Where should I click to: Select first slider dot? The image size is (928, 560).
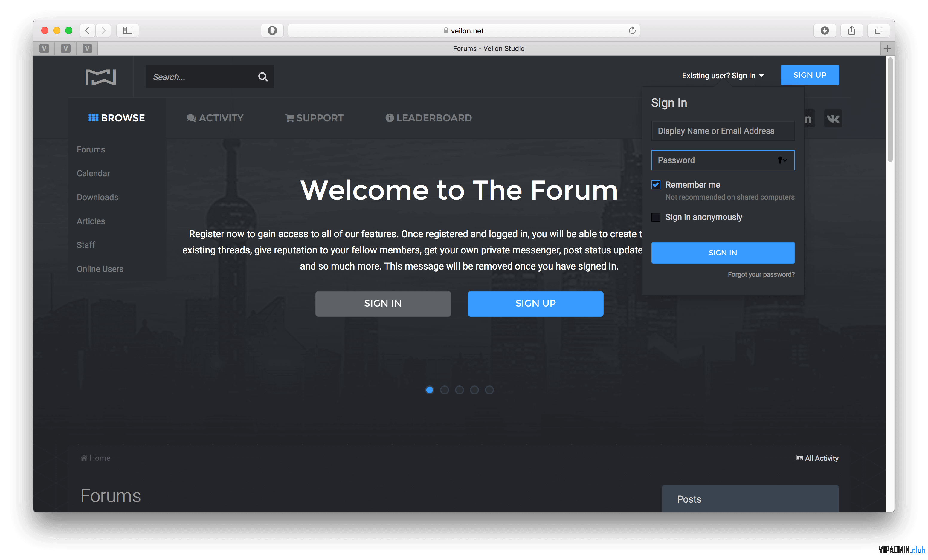[429, 390]
